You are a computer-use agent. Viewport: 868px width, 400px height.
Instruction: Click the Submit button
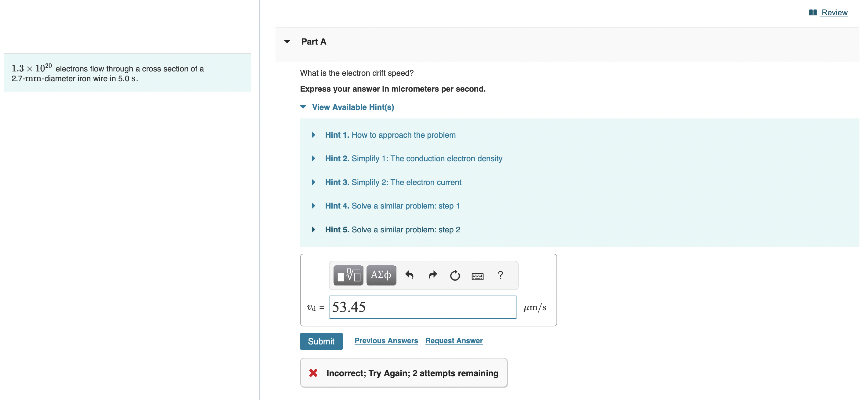coord(321,341)
